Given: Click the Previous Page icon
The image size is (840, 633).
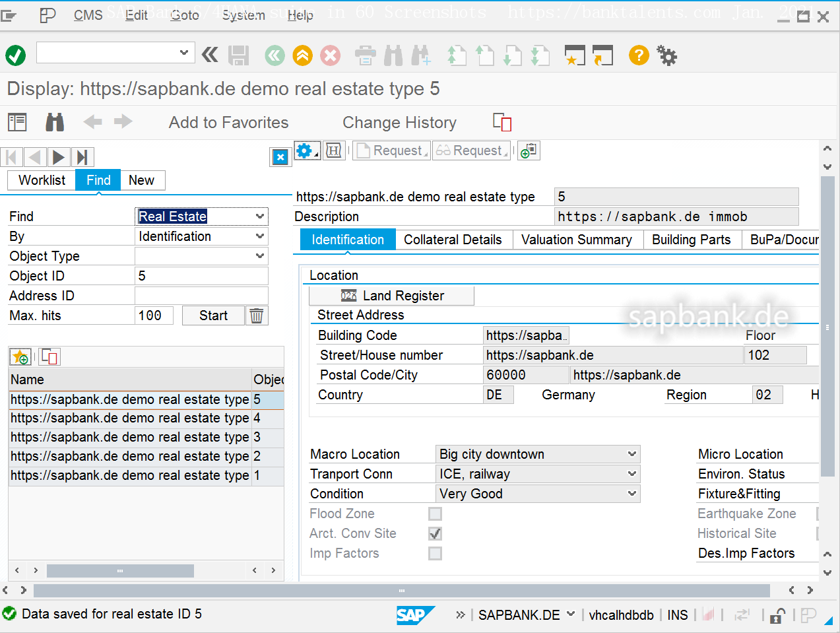Looking at the screenshot, I should coord(485,55).
